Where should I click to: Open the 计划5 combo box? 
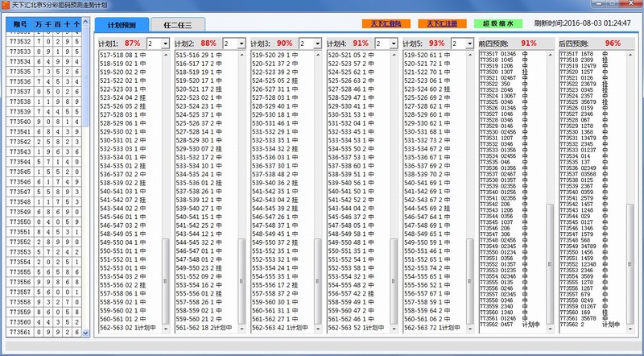(x=467, y=43)
